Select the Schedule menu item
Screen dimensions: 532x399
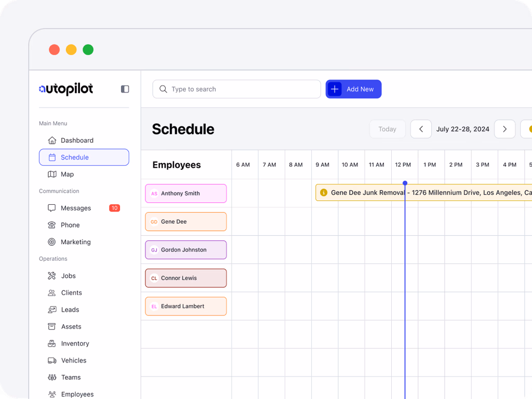[84, 157]
